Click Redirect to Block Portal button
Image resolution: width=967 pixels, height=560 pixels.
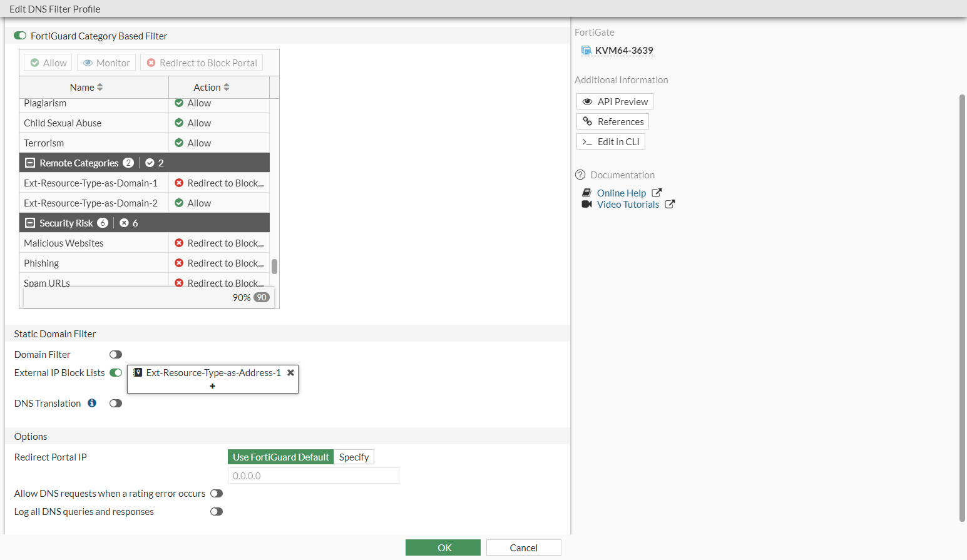pyautogui.click(x=202, y=63)
